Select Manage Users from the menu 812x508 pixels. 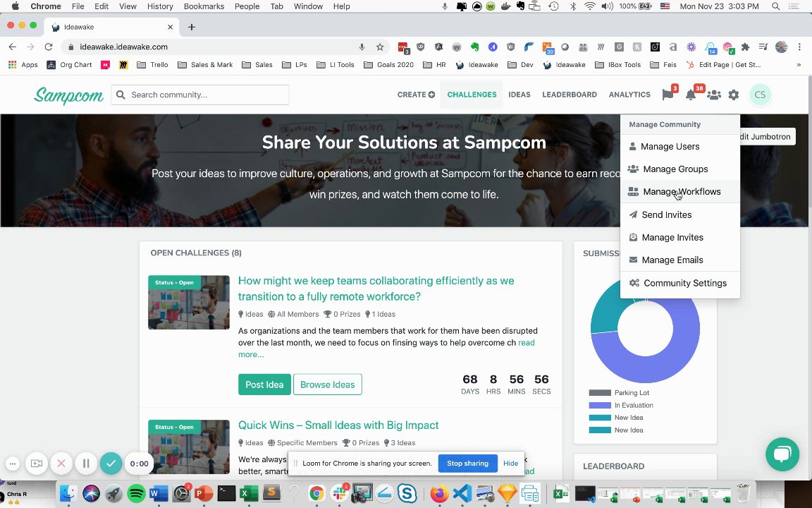(x=680, y=147)
